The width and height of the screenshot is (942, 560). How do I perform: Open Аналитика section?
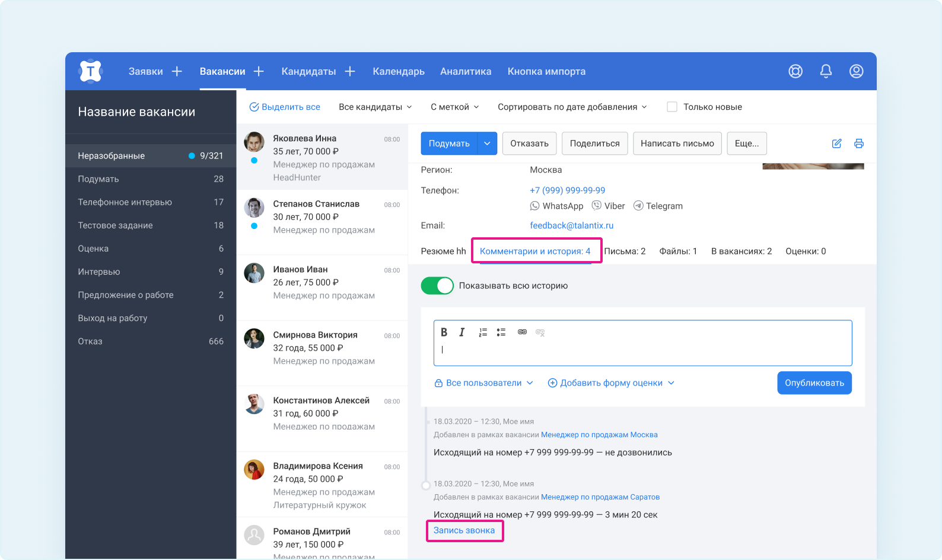point(466,71)
